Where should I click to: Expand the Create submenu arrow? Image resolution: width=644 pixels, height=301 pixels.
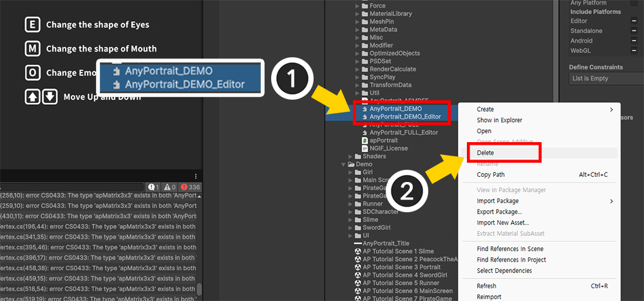click(611, 110)
